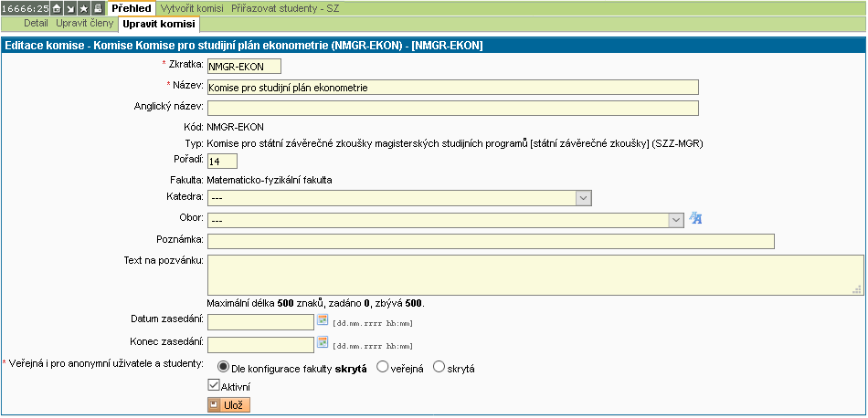Go to the Detail subtab

point(36,22)
